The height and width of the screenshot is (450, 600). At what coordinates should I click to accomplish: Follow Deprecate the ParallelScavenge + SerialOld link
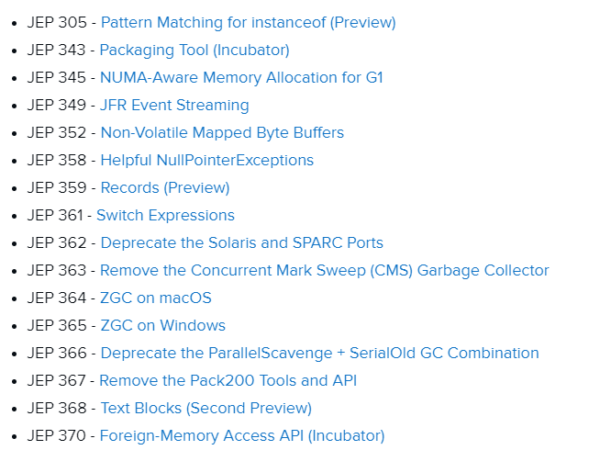(x=320, y=353)
